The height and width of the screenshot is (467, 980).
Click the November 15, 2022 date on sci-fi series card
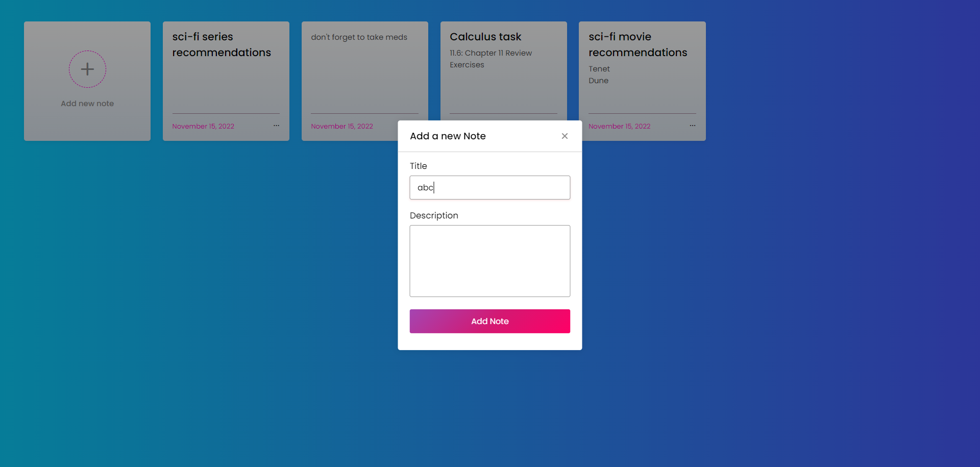[x=203, y=126]
